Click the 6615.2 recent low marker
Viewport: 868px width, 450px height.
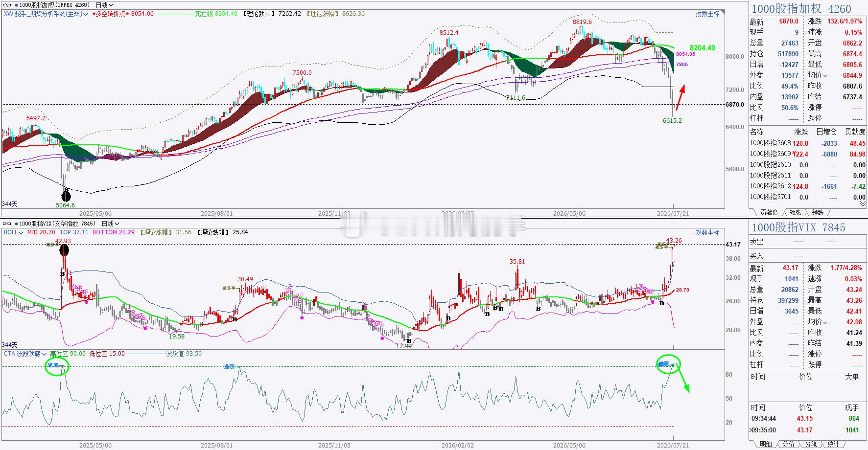click(x=672, y=121)
